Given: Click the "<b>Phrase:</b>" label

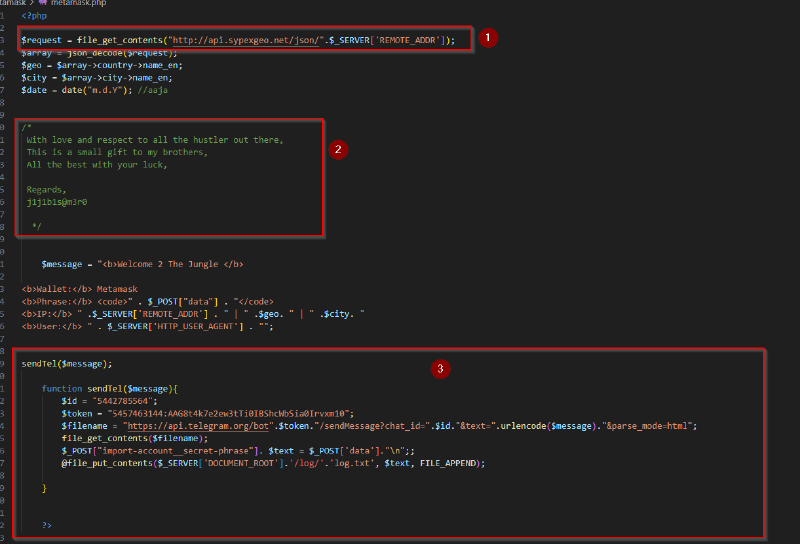Looking at the screenshot, I should [57, 302].
